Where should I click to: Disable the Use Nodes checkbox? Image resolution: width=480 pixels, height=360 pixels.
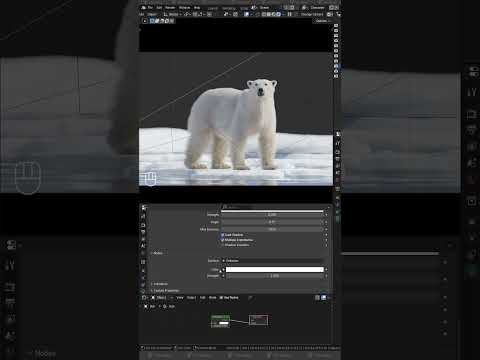(x=221, y=297)
